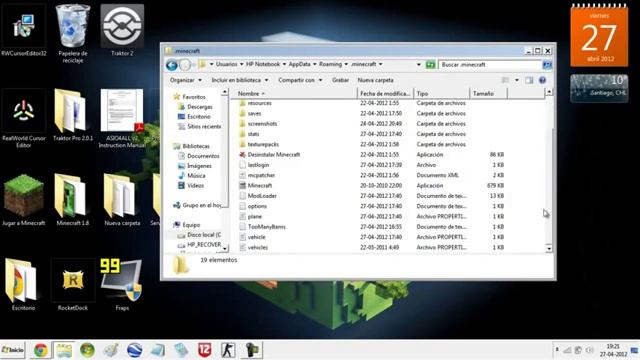Screen dimensions: 640x360
Task: Select the ModLoader text file
Action: pos(371,196)
